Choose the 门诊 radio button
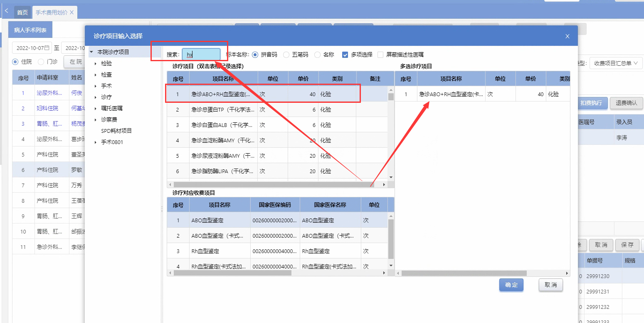644x323 pixels. [41, 62]
